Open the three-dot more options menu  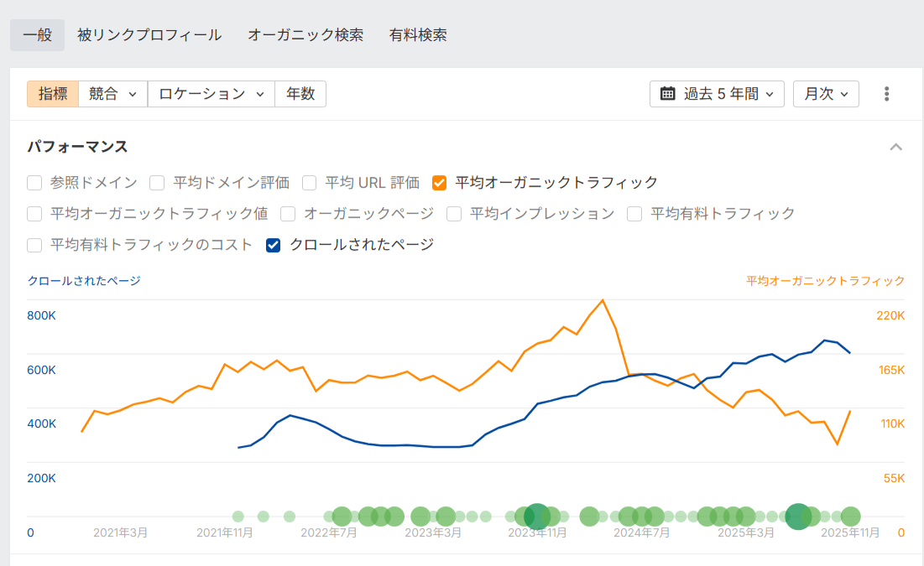886,94
